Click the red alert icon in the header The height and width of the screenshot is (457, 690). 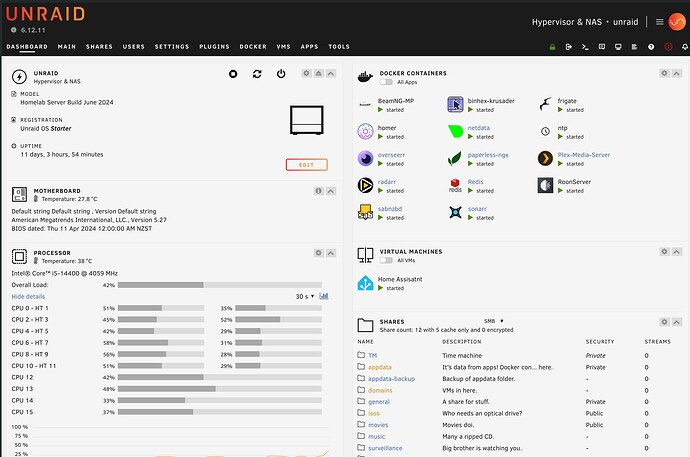(668, 47)
